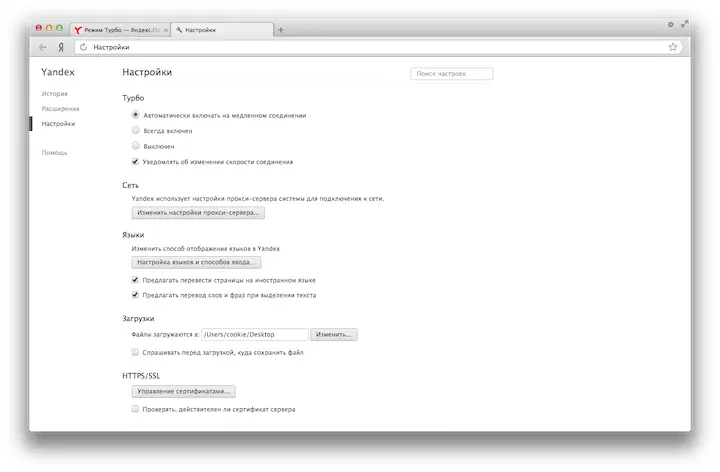Uncheck Уведомлять об изменении скорости соединения

tap(135, 162)
